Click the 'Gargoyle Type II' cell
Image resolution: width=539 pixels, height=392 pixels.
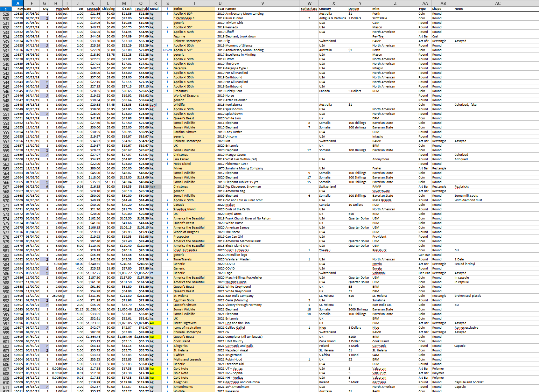pos(262,68)
